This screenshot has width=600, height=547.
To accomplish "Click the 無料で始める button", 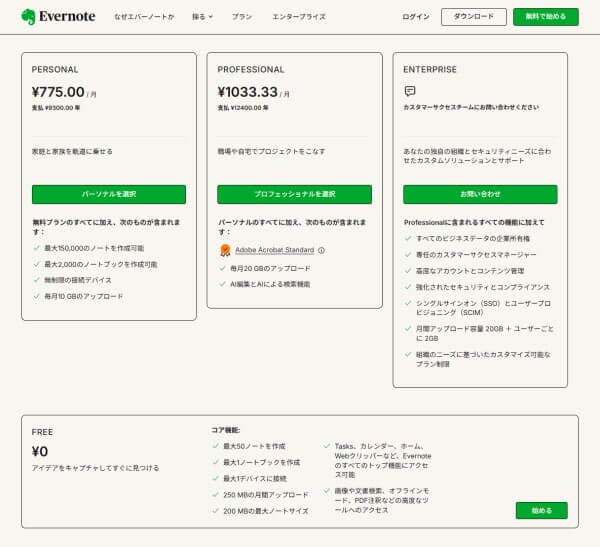I will [545, 17].
